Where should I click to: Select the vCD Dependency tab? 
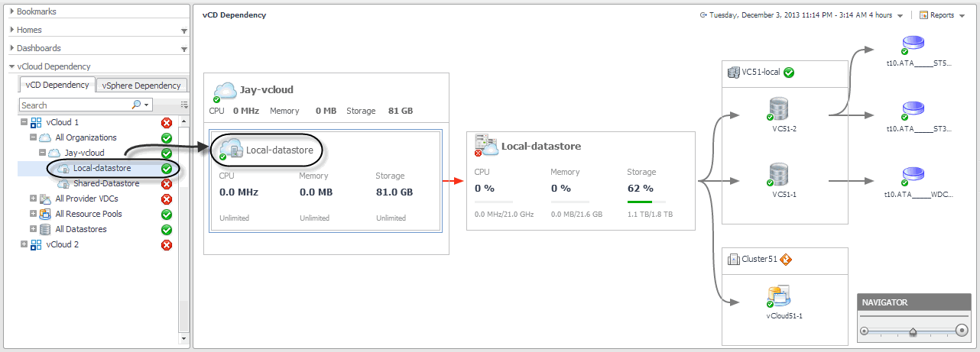[x=57, y=85]
